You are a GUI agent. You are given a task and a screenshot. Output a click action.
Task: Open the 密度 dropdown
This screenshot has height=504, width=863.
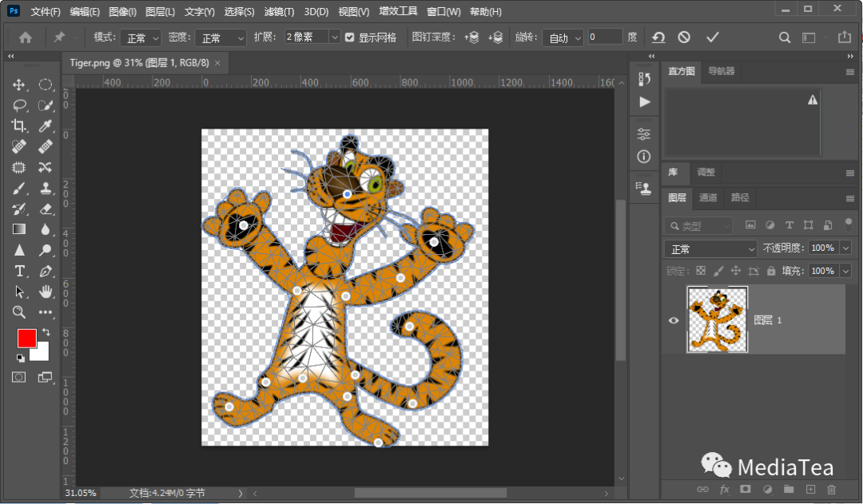pos(221,38)
